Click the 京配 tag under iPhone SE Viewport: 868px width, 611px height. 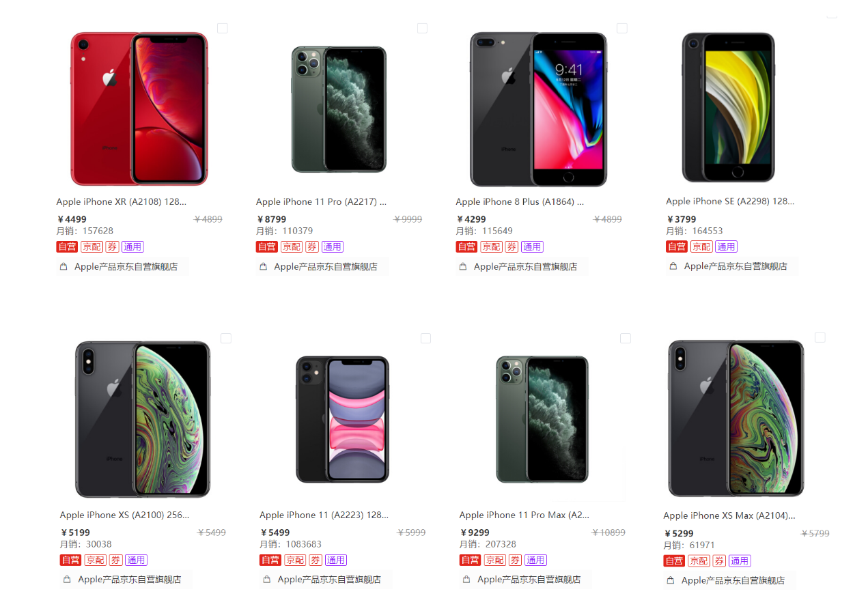pyautogui.click(x=701, y=246)
